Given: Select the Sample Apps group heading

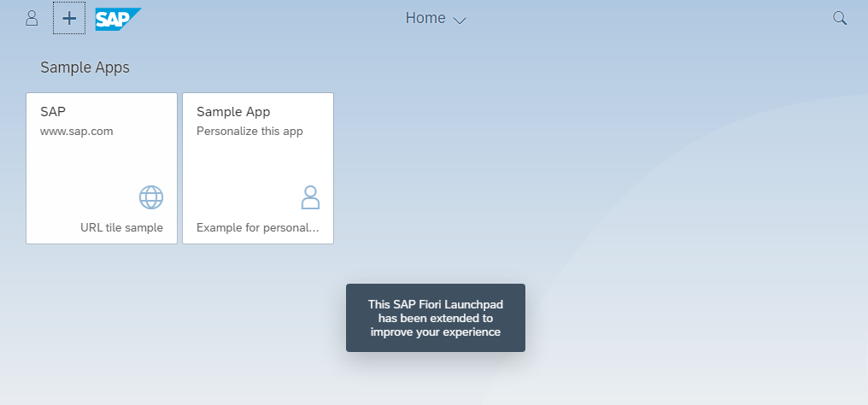Looking at the screenshot, I should (x=85, y=67).
